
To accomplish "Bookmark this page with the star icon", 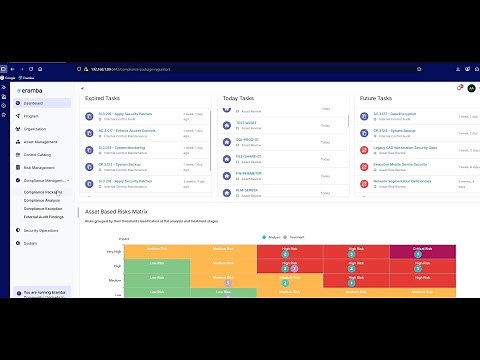I will (x=419, y=69).
